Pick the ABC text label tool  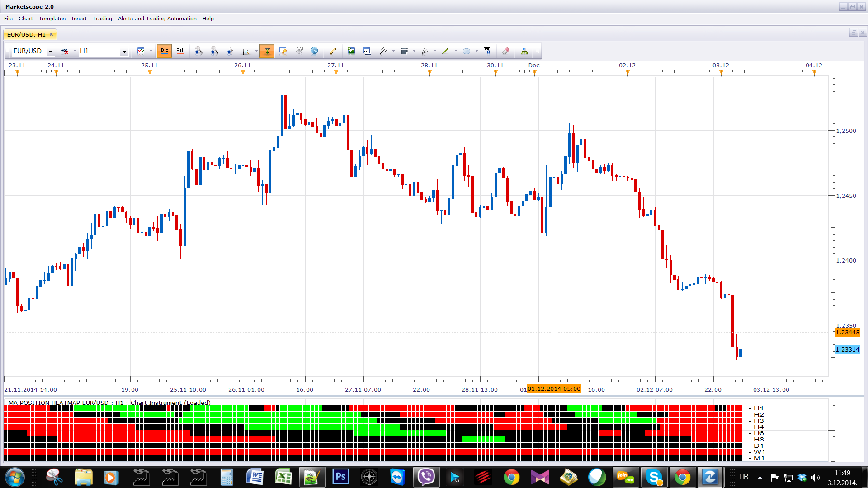point(487,51)
